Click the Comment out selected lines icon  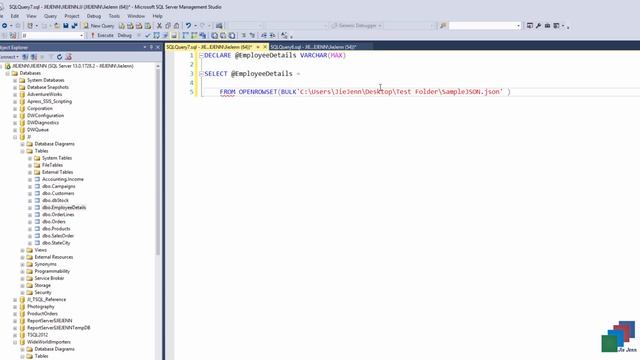(x=244, y=36)
